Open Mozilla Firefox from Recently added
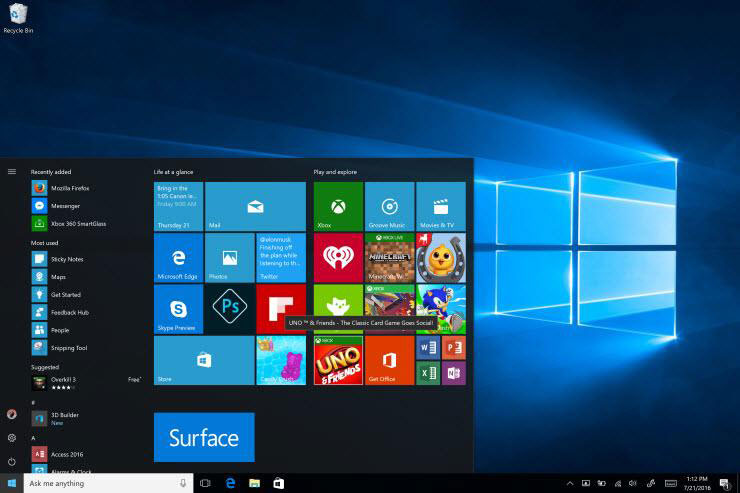Viewport: 740px width, 493px height. (x=70, y=188)
